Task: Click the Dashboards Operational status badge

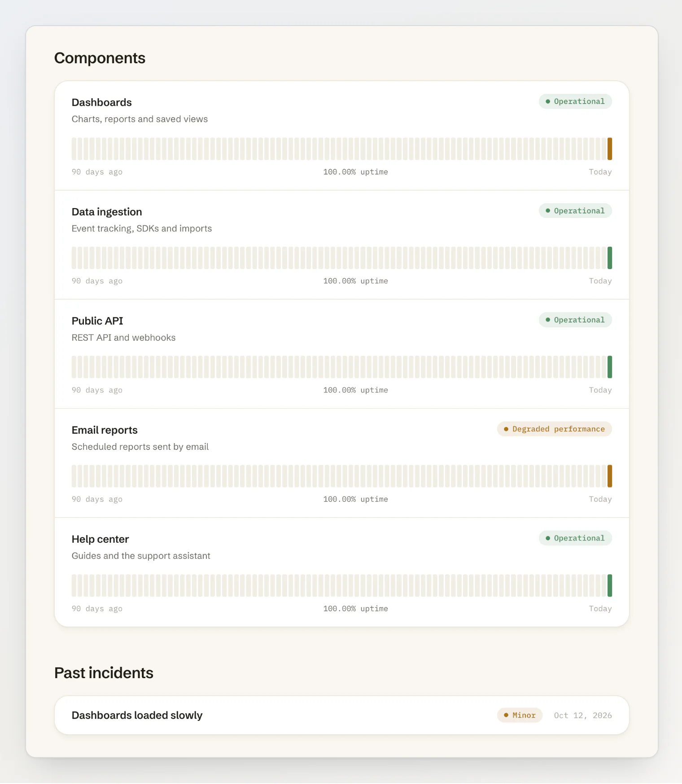Action: click(575, 101)
